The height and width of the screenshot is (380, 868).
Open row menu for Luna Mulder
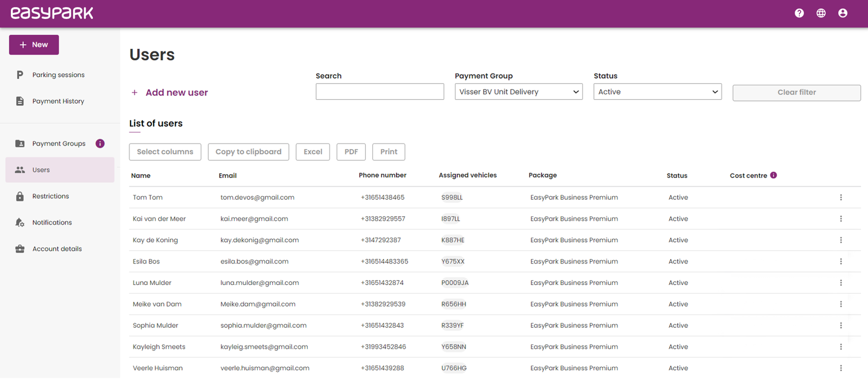point(841,282)
